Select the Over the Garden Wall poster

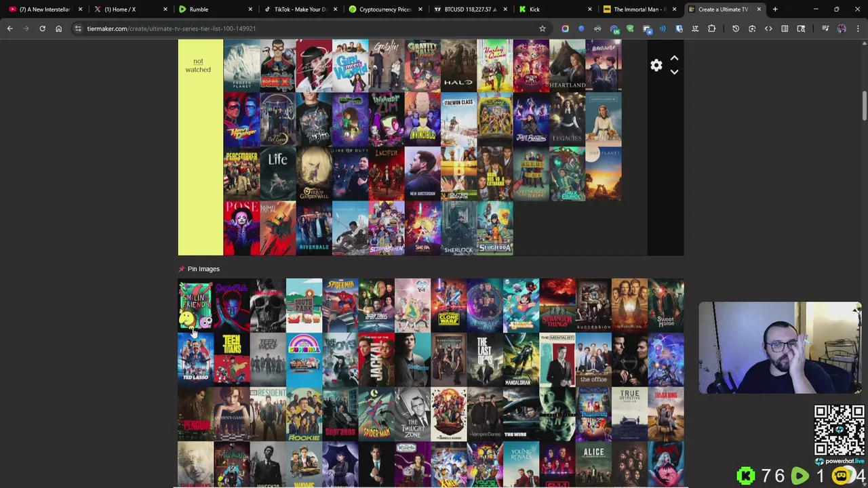tap(314, 174)
